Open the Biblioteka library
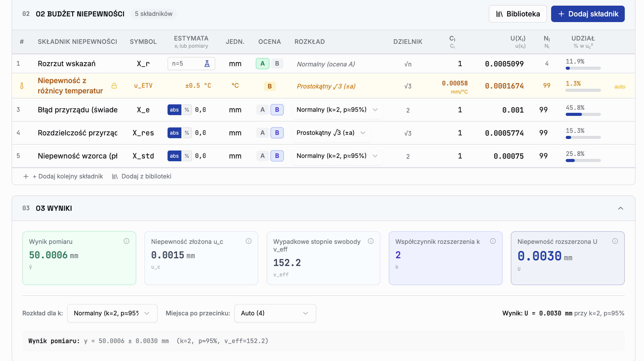This screenshot has width=644, height=361. [x=518, y=14]
